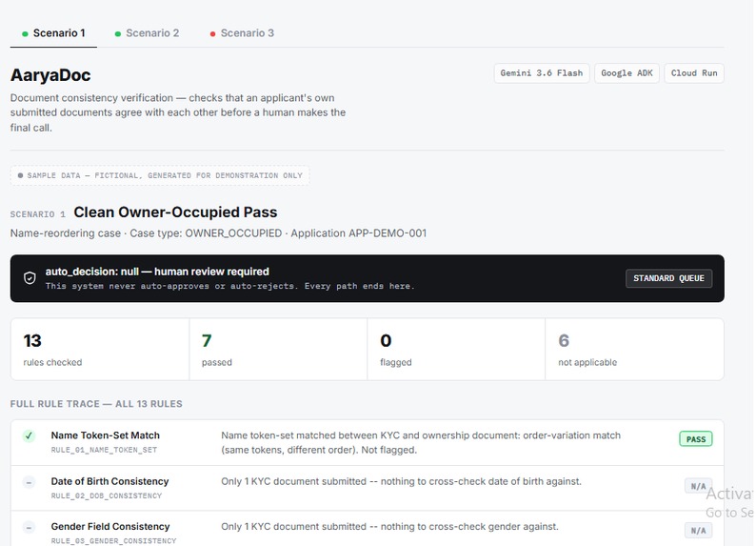Click PASS badge on Name Token-Set Match
This screenshot has width=756, height=546.
696,439
